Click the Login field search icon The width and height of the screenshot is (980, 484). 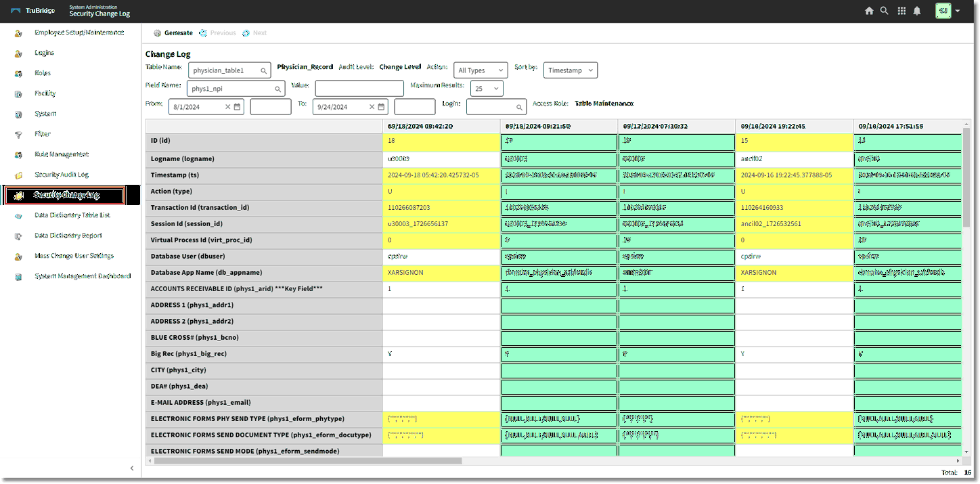click(x=520, y=107)
